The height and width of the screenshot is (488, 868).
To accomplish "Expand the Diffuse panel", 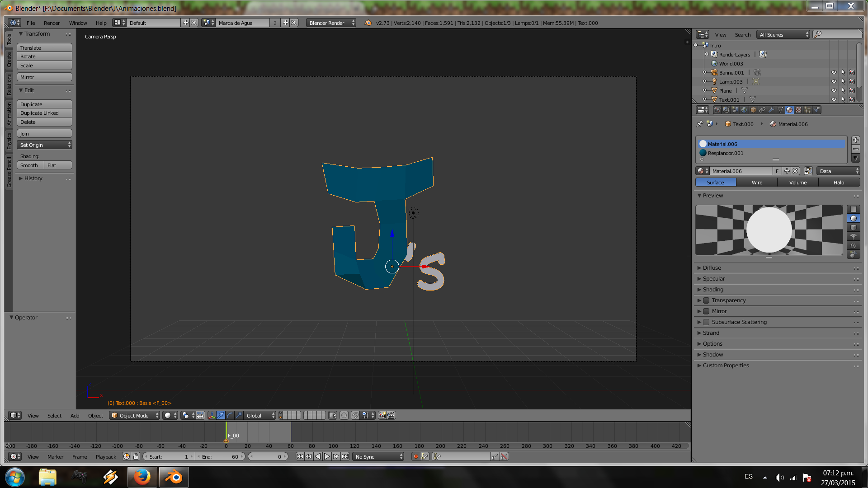I will 712,268.
